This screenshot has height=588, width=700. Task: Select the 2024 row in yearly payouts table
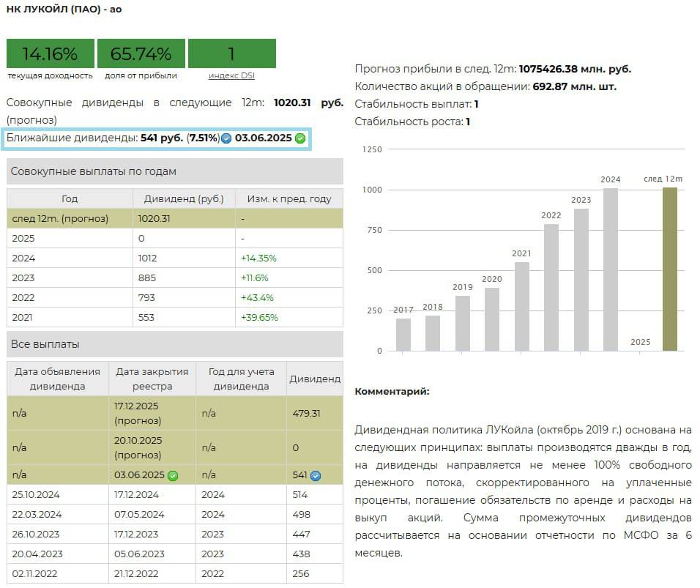(174, 258)
